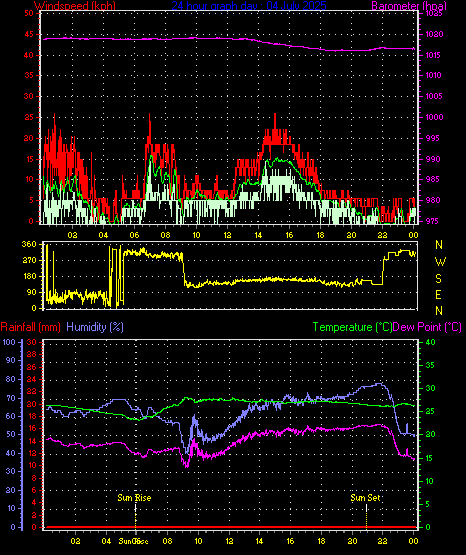Click barometer axis value 990
This screenshot has height=555, width=466.
point(433,159)
